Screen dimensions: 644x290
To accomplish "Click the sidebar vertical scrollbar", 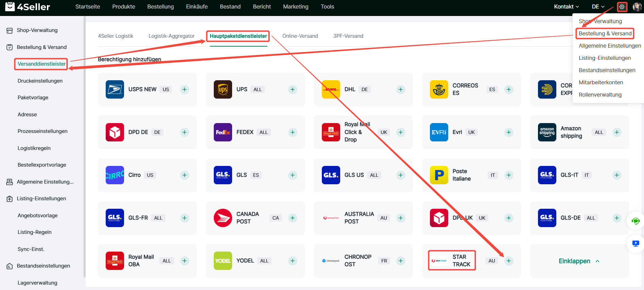I will 84,146.
